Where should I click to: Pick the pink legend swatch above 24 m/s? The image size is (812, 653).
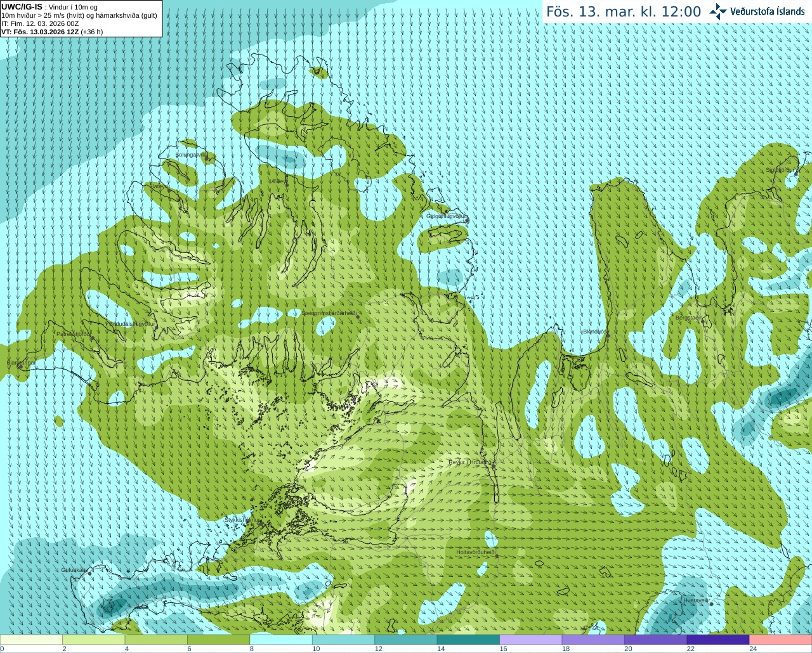pyautogui.click(x=781, y=640)
